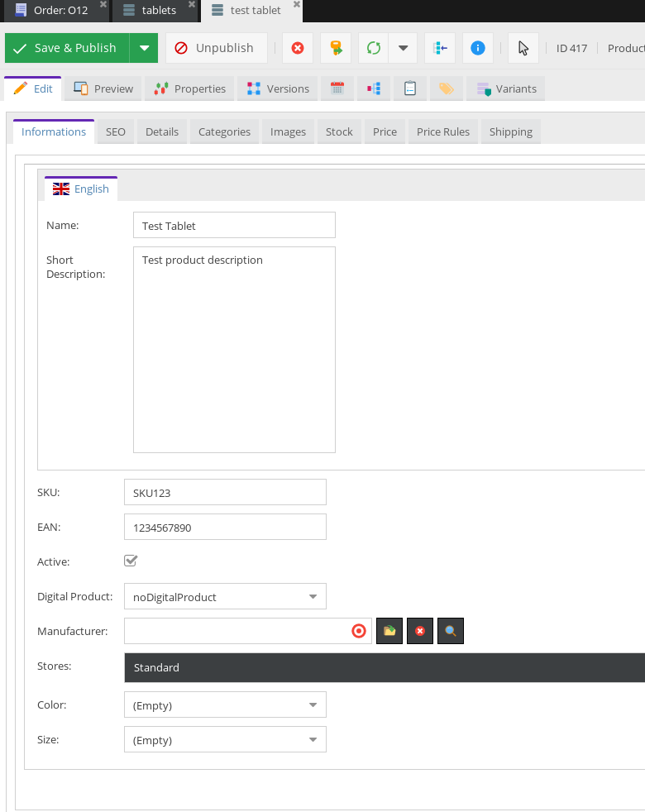Click the Manufacturer open folder icon
Image resolution: width=645 pixels, height=812 pixels.
click(389, 631)
